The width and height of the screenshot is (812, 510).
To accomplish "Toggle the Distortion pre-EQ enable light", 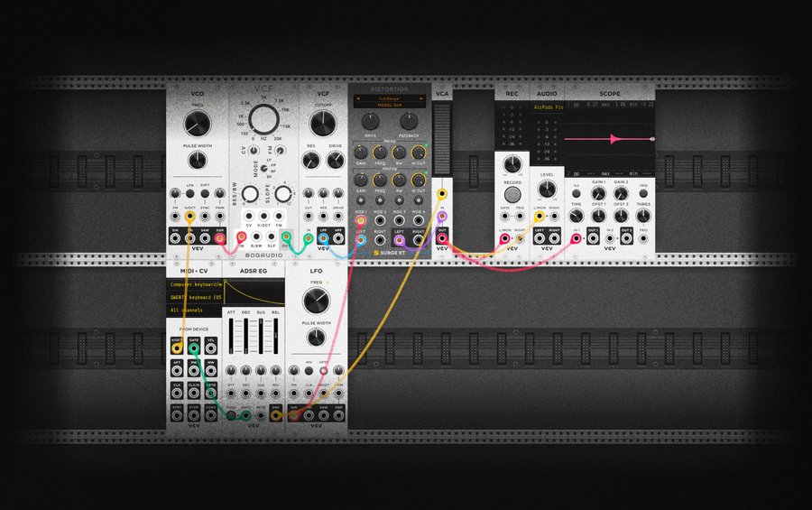I will click(426, 145).
